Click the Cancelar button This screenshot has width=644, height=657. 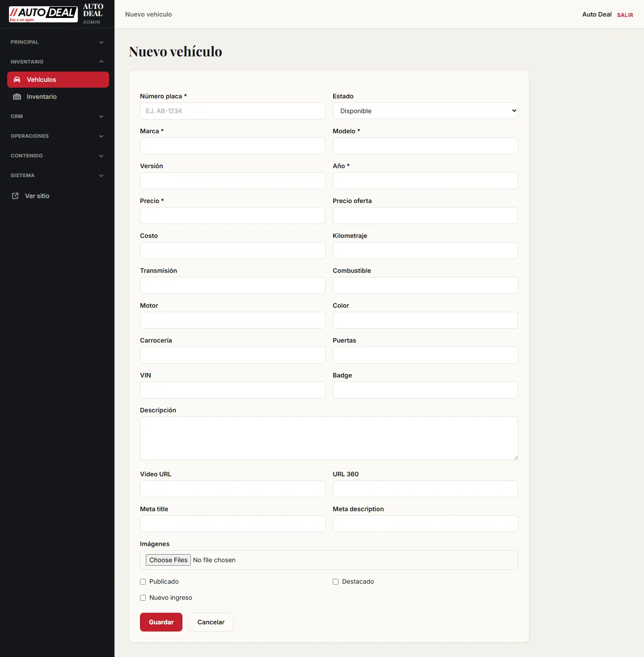click(211, 622)
